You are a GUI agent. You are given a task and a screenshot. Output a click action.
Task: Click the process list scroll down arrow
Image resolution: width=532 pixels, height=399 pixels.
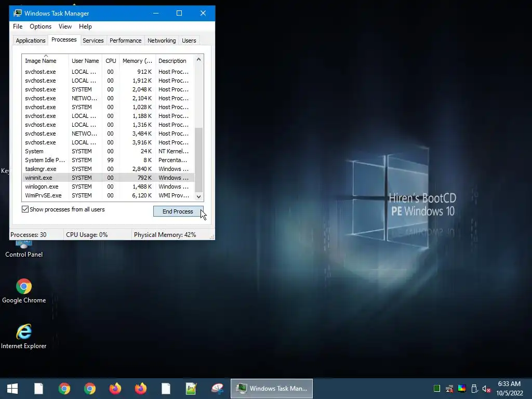pyautogui.click(x=199, y=196)
